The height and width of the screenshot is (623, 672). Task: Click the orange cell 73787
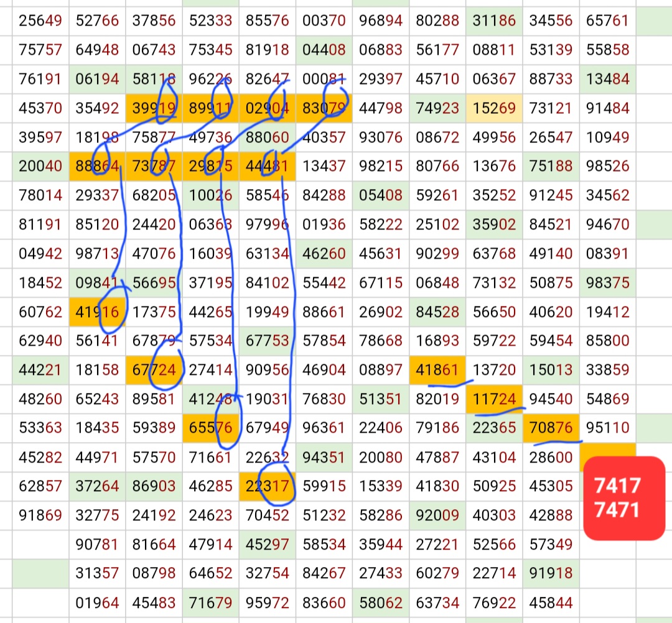tap(154, 167)
